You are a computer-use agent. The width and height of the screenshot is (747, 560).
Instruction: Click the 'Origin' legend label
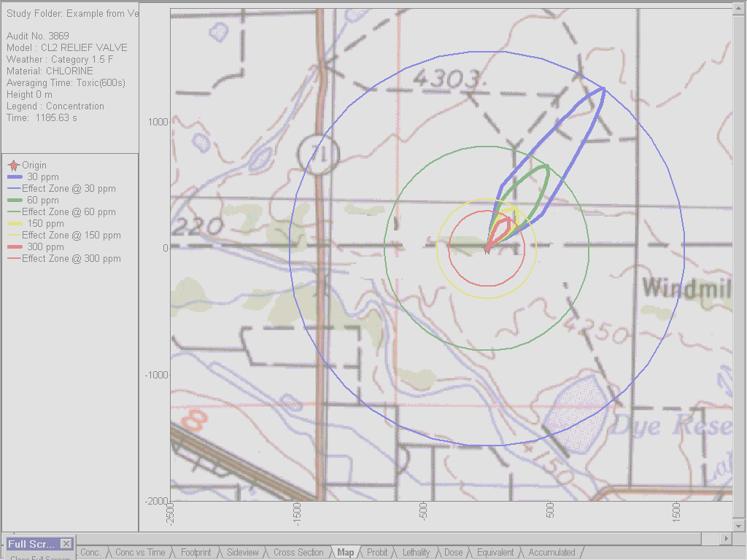coord(34,166)
